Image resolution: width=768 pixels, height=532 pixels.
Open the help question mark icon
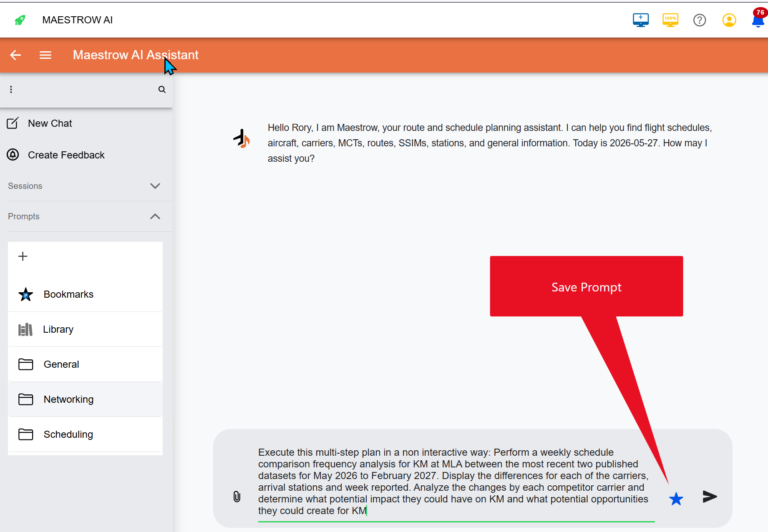click(x=700, y=20)
